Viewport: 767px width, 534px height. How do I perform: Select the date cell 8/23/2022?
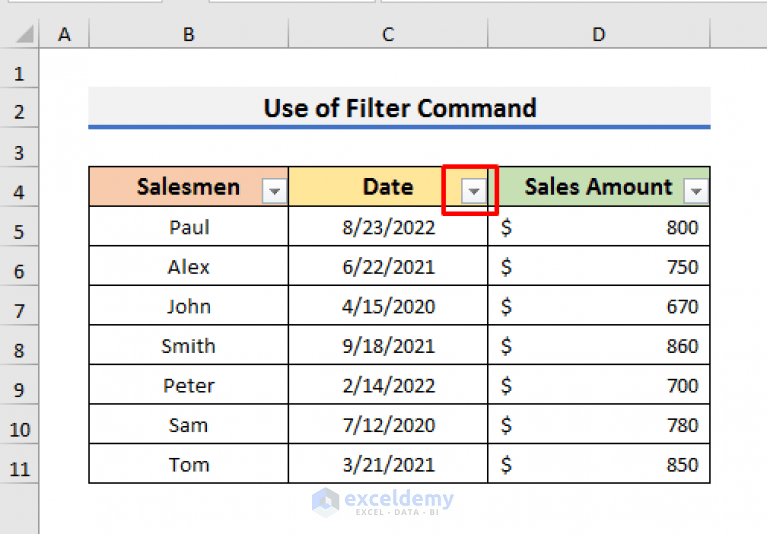tap(388, 226)
